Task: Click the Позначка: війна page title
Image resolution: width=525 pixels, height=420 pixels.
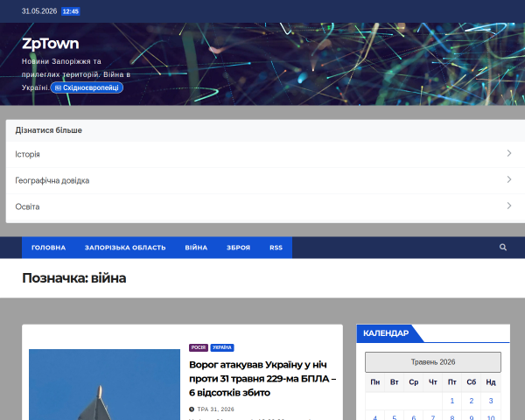Action: (x=74, y=278)
